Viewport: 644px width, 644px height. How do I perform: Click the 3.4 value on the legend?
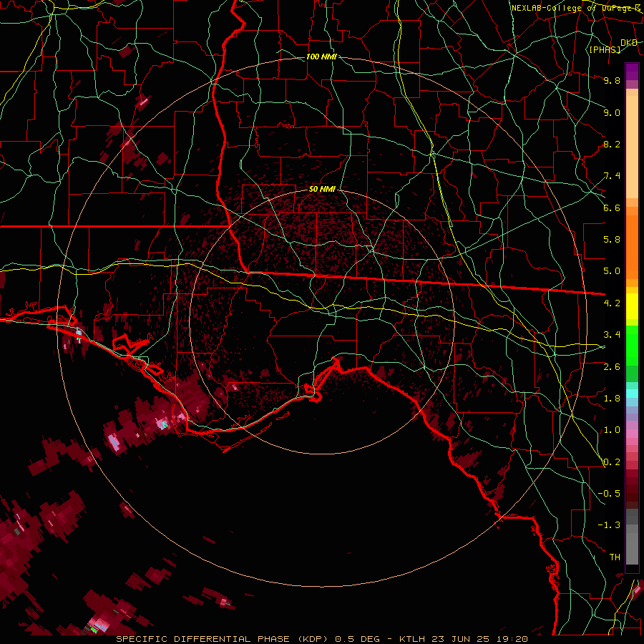(612, 335)
